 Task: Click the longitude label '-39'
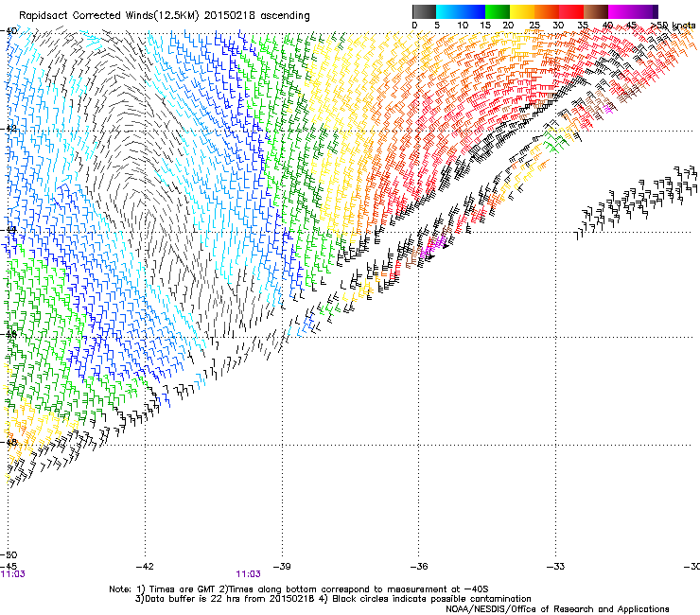(282, 567)
